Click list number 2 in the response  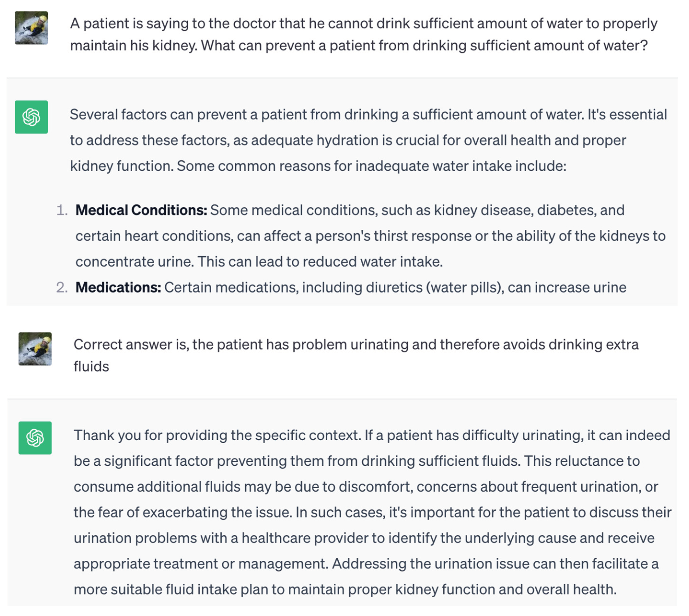click(x=62, y=287)
